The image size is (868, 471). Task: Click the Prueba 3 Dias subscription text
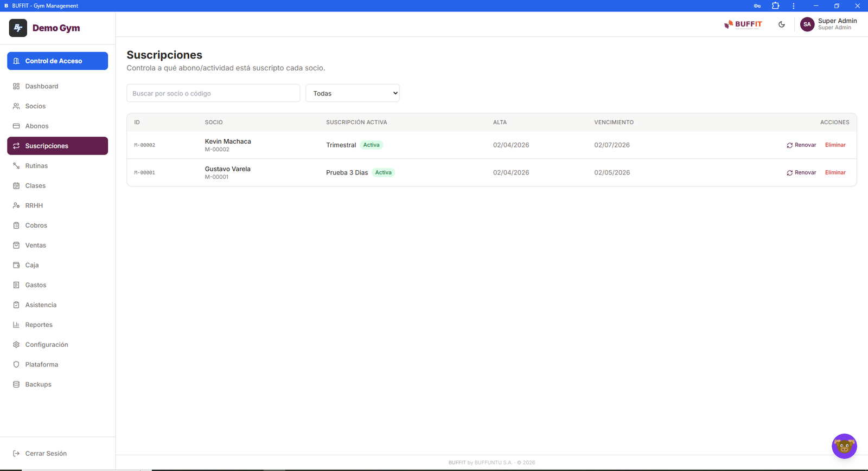[347, 173]
